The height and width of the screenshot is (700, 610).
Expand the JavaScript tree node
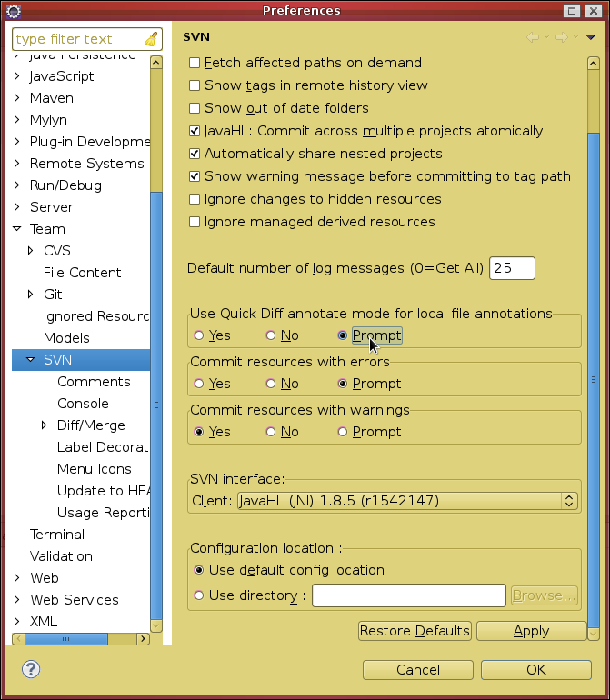(17, 76)
